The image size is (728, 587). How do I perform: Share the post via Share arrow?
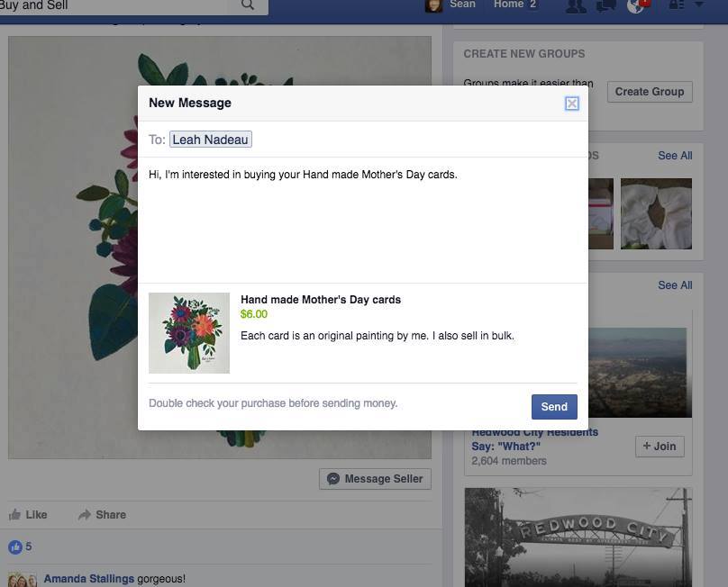[102, 514]
